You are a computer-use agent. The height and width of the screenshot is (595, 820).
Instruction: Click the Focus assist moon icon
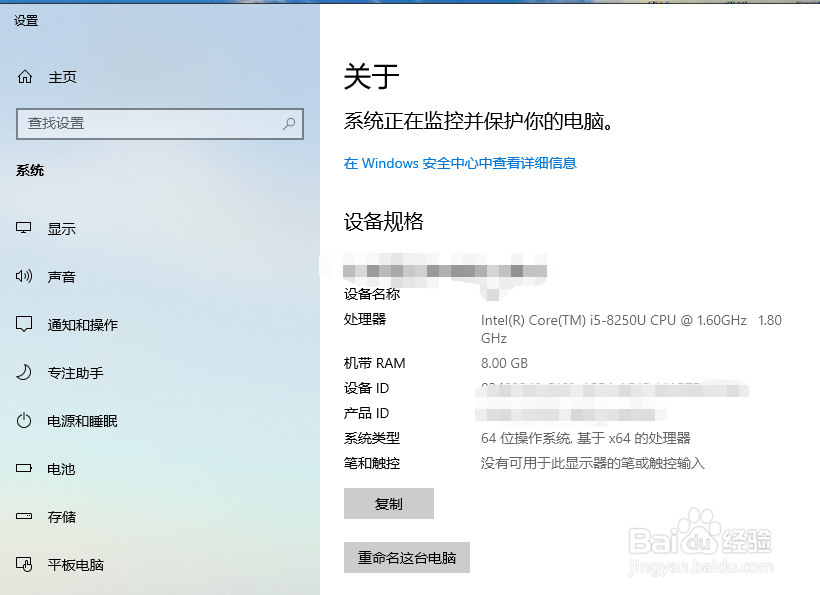(24, 372)
